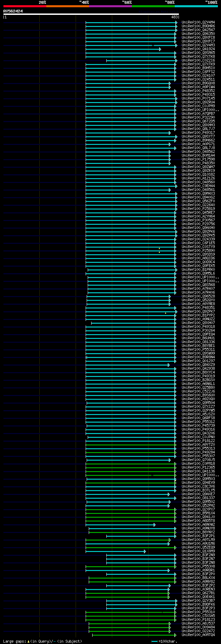The width and height of the screenshot is (221, 644).
Task: Click the label UniRef100_Q9XFC8
Action: 198,38
